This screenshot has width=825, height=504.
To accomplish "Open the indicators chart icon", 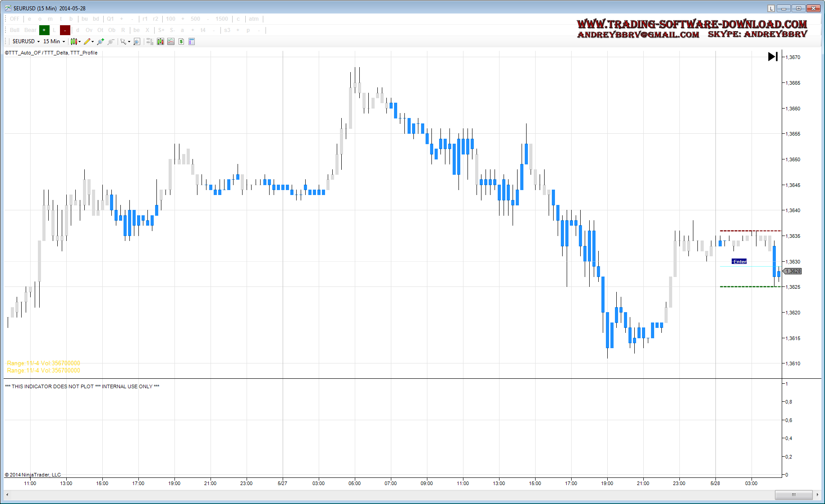I will 171,41.
